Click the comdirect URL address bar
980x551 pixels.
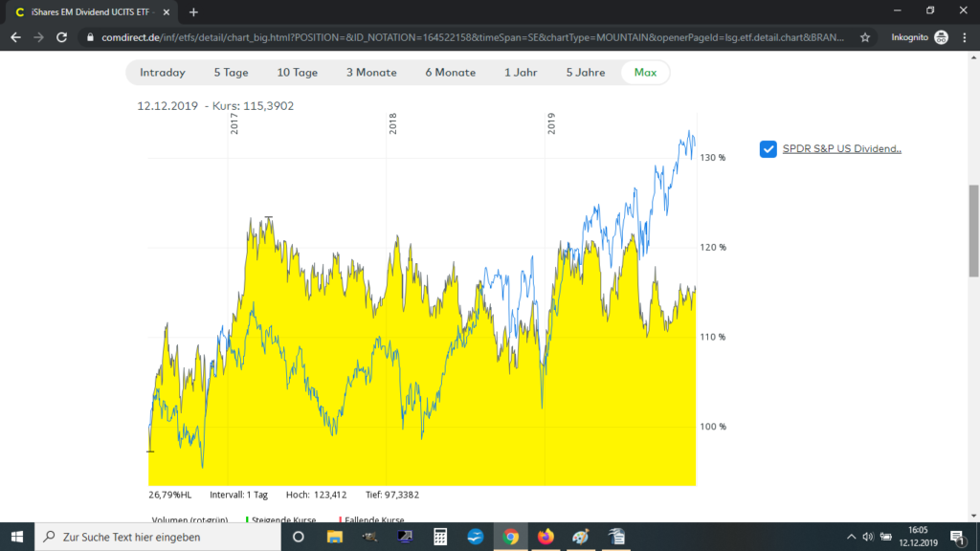[x=473, y=37]
